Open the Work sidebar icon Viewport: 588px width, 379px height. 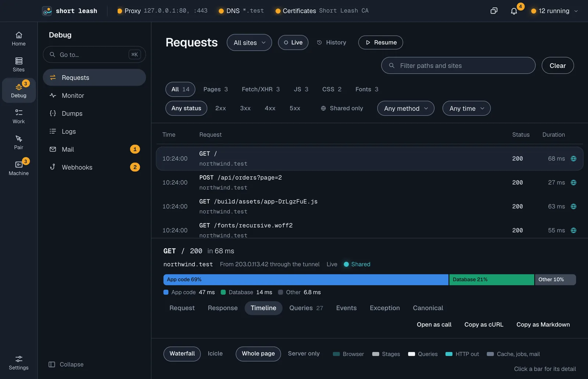click(19, 112)
